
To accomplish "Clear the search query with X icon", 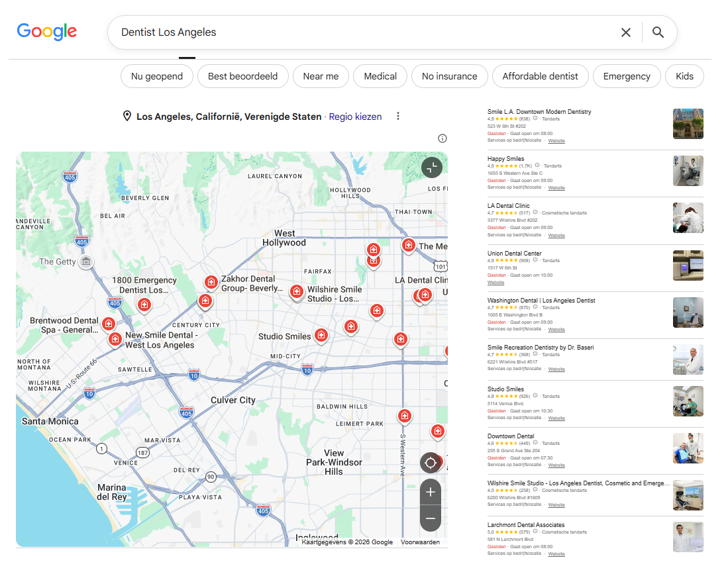I will point(625,32).
